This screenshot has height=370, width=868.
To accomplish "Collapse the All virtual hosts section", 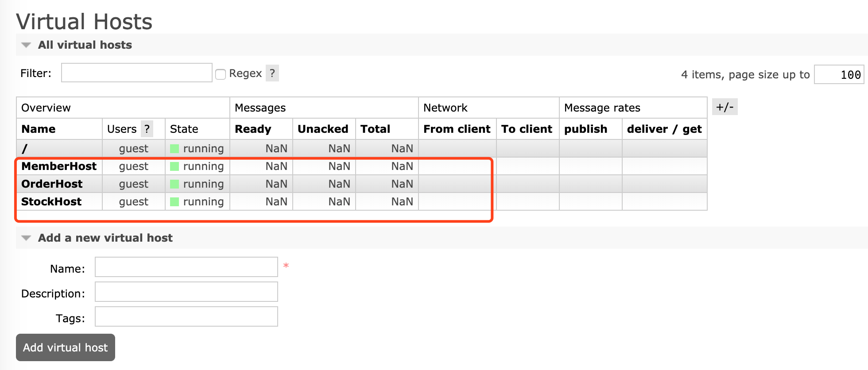I will (x=85, y=45).
